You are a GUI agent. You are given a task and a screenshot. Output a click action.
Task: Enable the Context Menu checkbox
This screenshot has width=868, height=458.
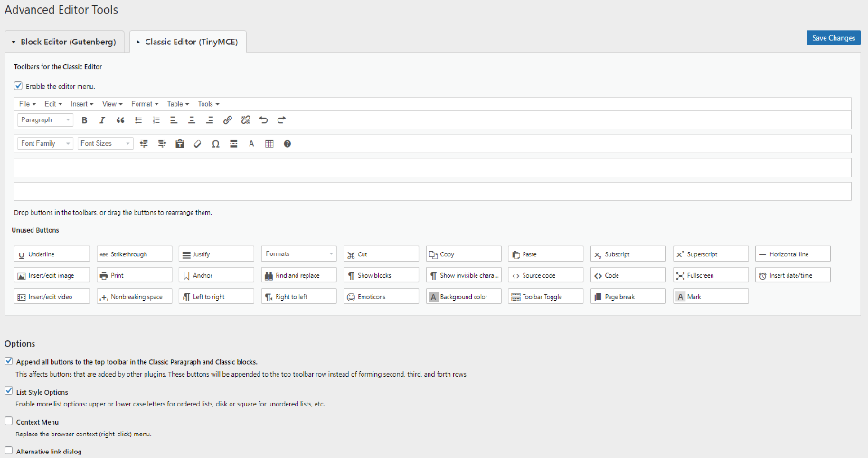[x=9, y=422]
